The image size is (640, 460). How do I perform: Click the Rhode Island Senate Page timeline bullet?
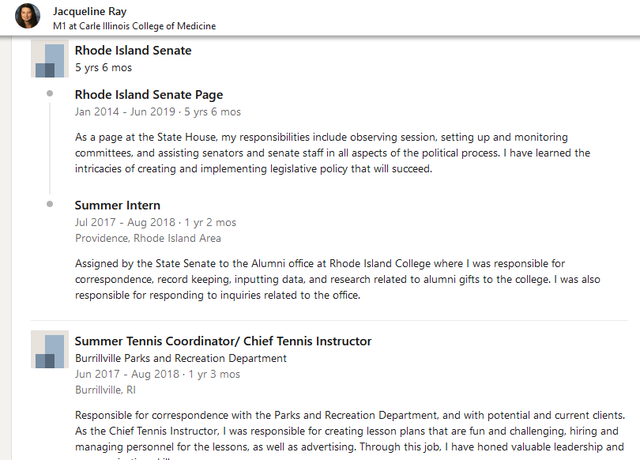point(50,93)
